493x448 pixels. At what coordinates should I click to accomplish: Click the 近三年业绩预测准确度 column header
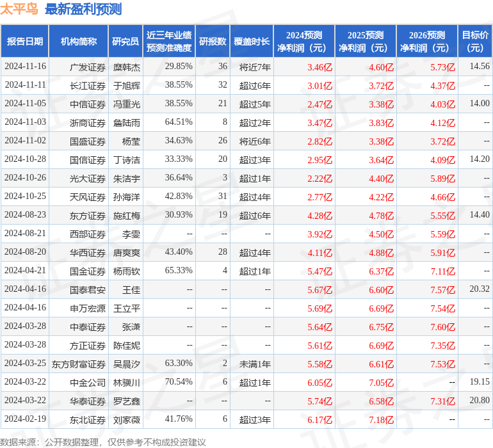[168, 42]
